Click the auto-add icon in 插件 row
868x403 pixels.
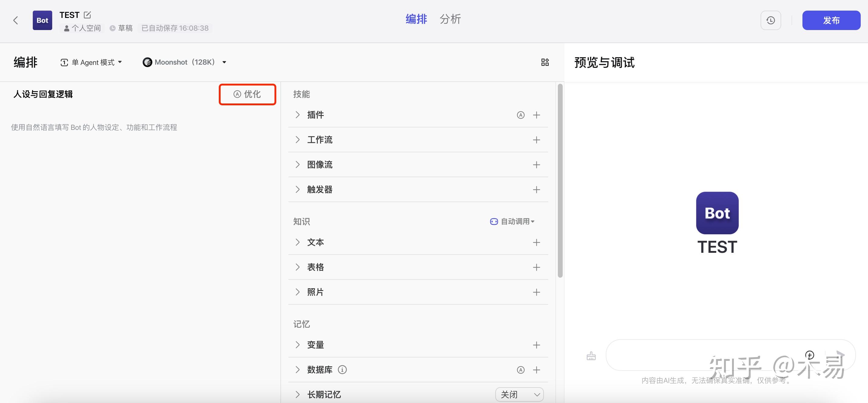[520, 115]
